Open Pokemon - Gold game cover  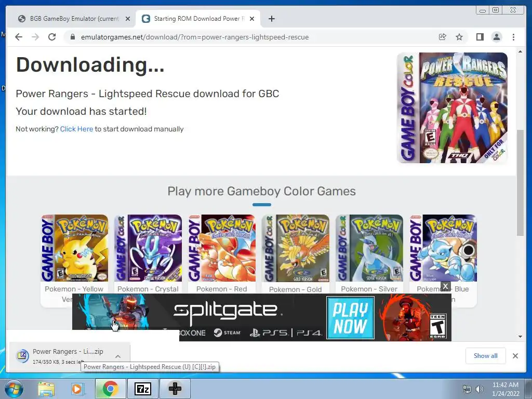point(296,248)
